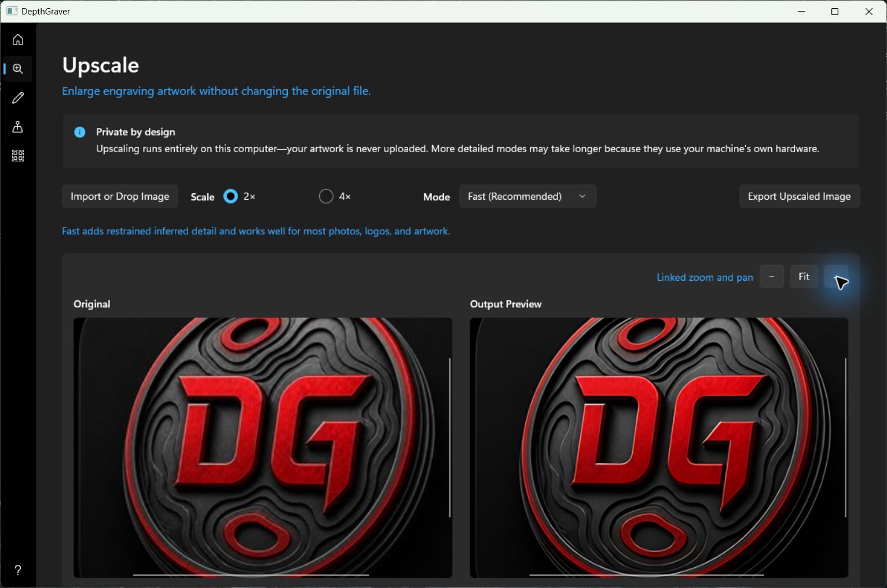This screenshot has height=588, width=887.
Task: Click Import or Drop Image button
Action: coord(120,196)
